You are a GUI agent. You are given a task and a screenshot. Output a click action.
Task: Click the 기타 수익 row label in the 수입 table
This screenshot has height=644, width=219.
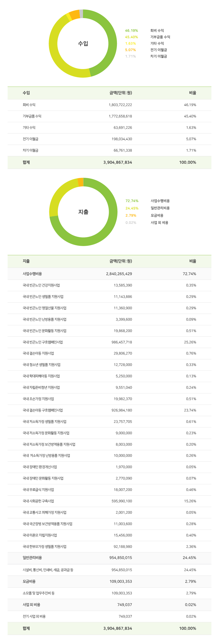(x=29, y=127)
